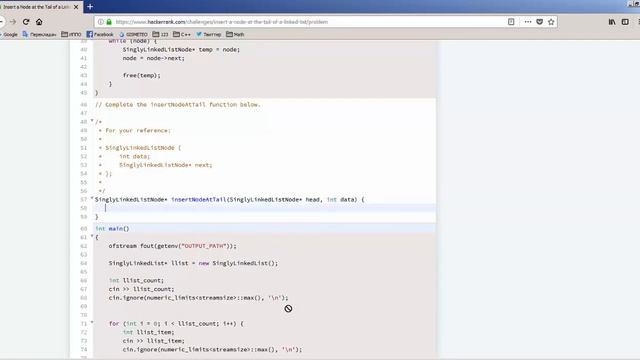The width and height of the screenshot is (640, 360).
Task: Click the cin.ignore statement on line 68
Action: tap(198, 298)
